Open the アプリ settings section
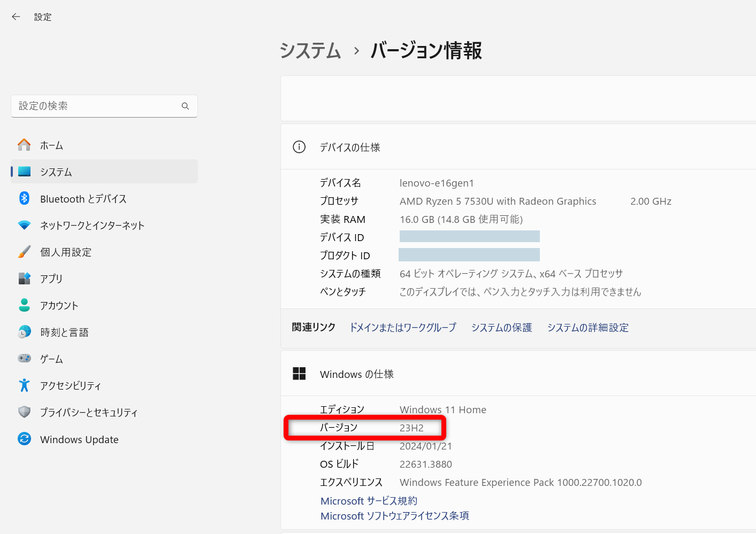Viewport: 756px width, 534px height. coord(52,278)
